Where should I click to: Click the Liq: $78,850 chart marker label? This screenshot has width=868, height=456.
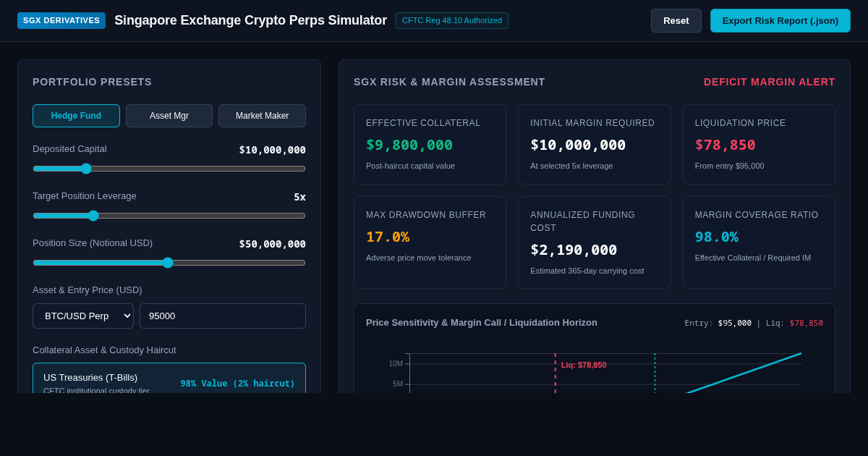pos(584,365)
